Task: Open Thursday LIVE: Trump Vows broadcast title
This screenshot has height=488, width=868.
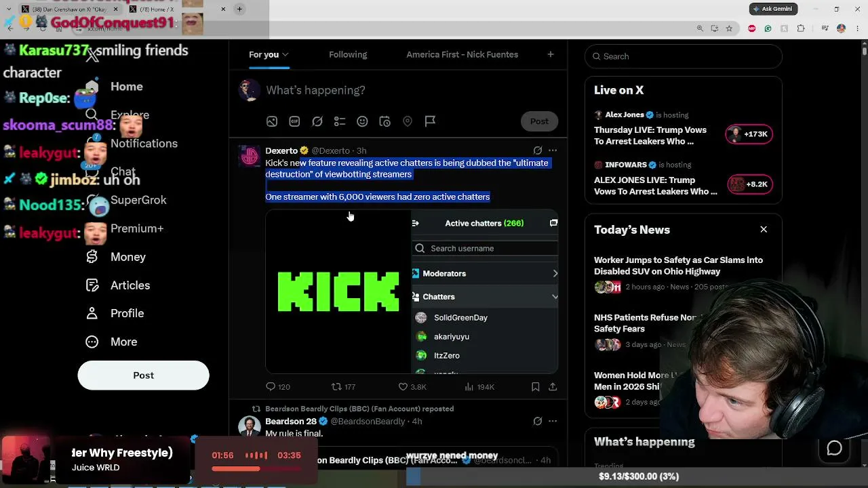Action: [x=650, y=136]
